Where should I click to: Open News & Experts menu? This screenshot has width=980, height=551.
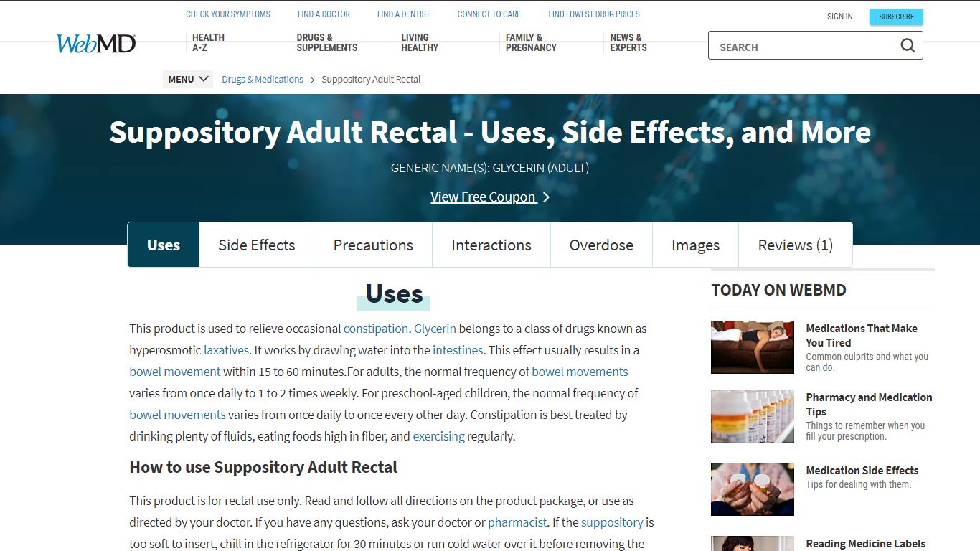(628, 42)
